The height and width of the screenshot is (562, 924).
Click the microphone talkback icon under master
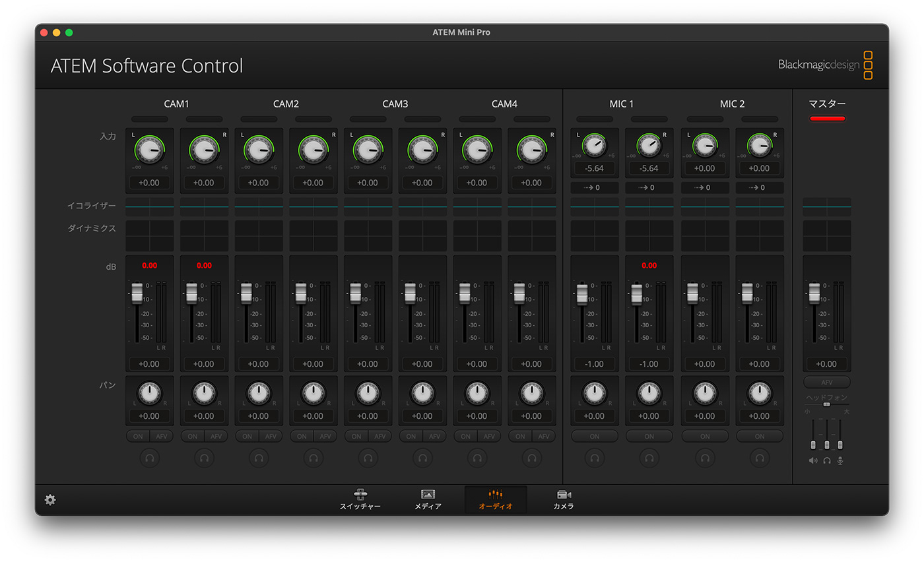point(840,460)
